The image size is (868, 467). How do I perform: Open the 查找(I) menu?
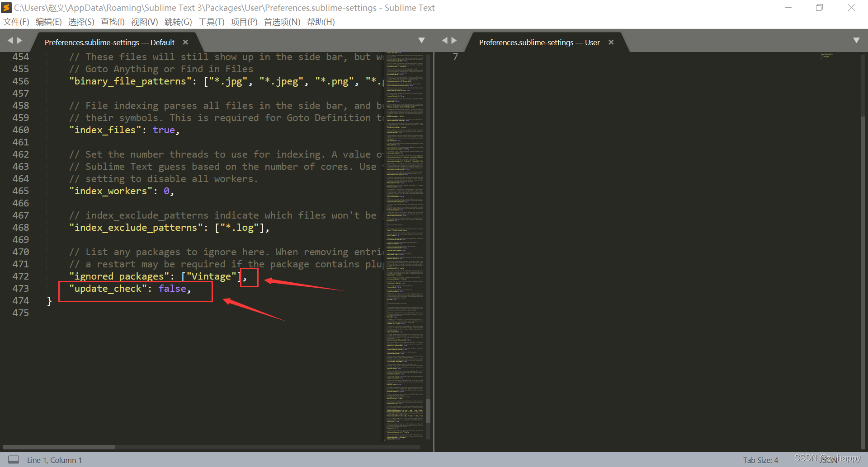click(113, 22)
